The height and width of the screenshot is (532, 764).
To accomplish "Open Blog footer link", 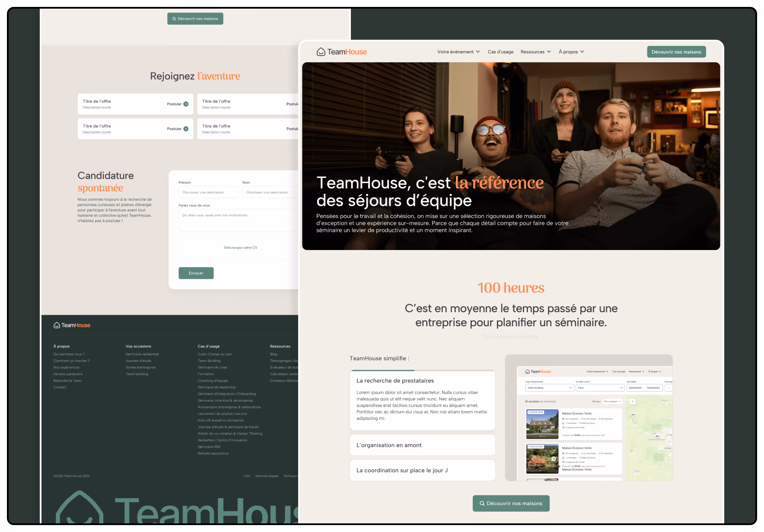I will click(274, 354).
